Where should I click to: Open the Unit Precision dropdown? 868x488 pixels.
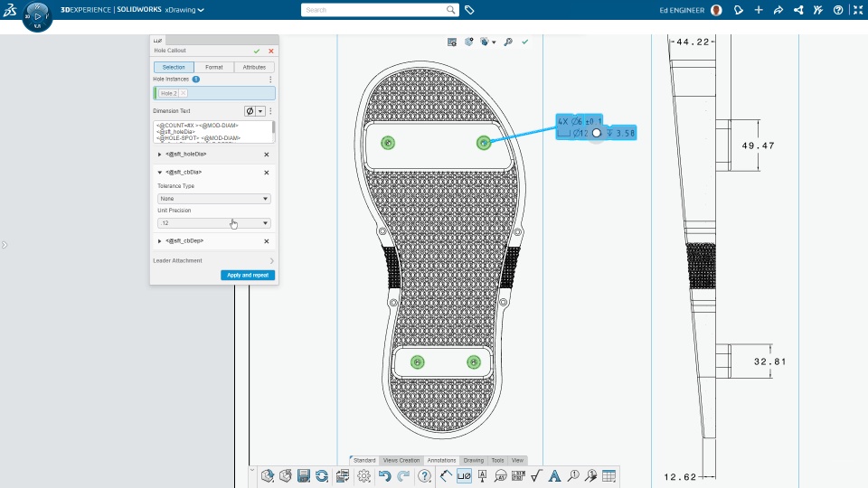click(213, 223)
